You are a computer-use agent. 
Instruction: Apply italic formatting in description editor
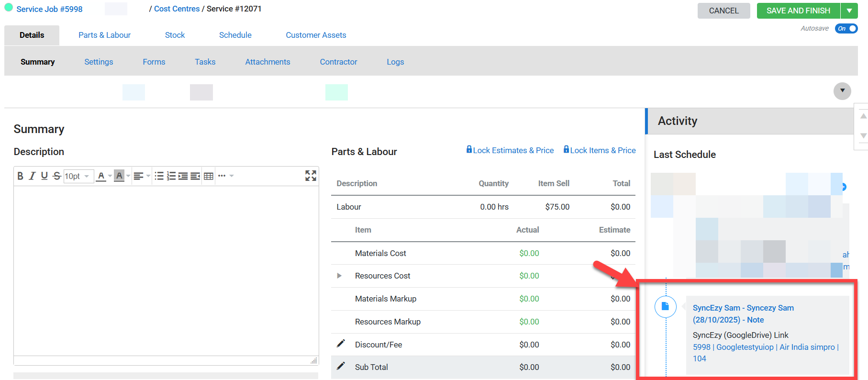pos(32,176)
